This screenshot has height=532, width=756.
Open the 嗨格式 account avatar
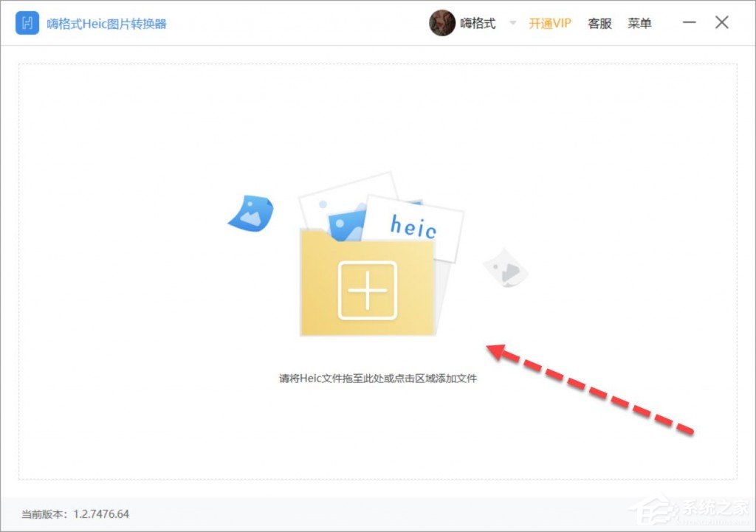pyautogui.click(x=442, y=23)
